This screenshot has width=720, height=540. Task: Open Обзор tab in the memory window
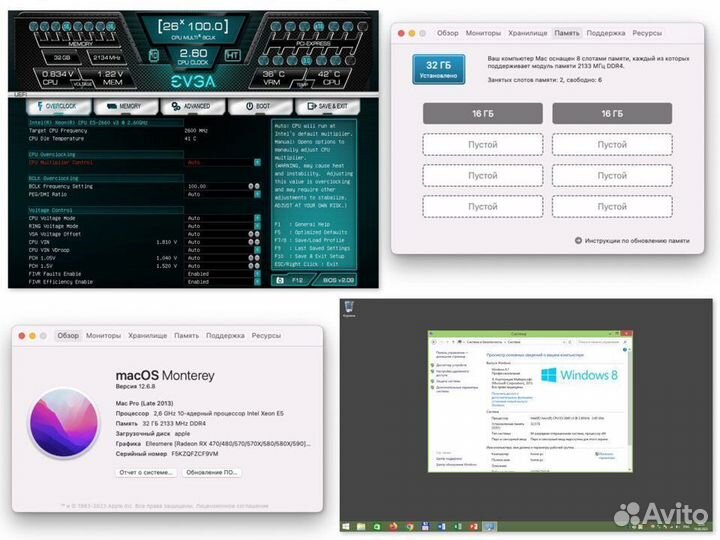[x=448, y=33]
